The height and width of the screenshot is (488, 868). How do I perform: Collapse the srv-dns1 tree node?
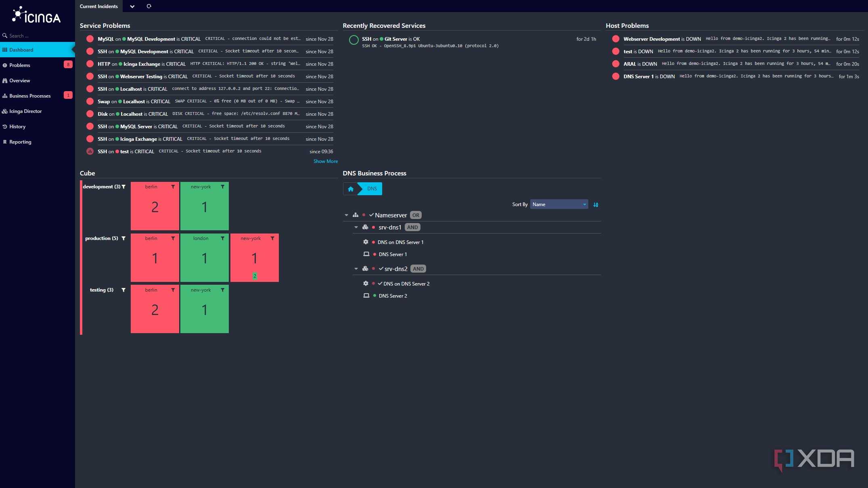pyautogui.click(x=356, y=227)
